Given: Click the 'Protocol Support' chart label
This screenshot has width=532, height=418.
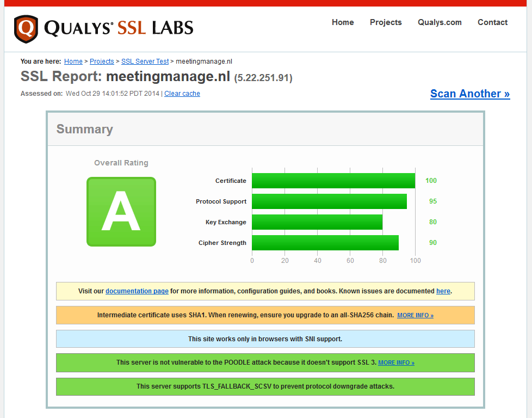Looking at the screenshot, I should [x=221, y=202].
